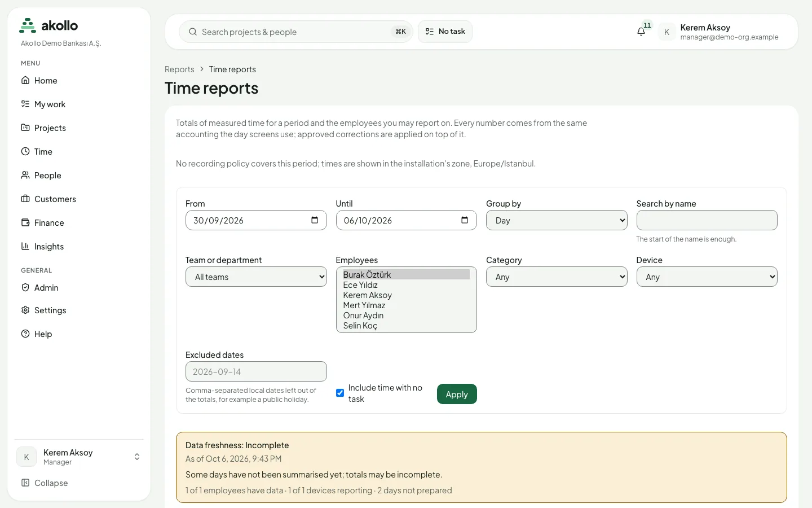
Task: Open the Category dropdown
Action: 557,277
